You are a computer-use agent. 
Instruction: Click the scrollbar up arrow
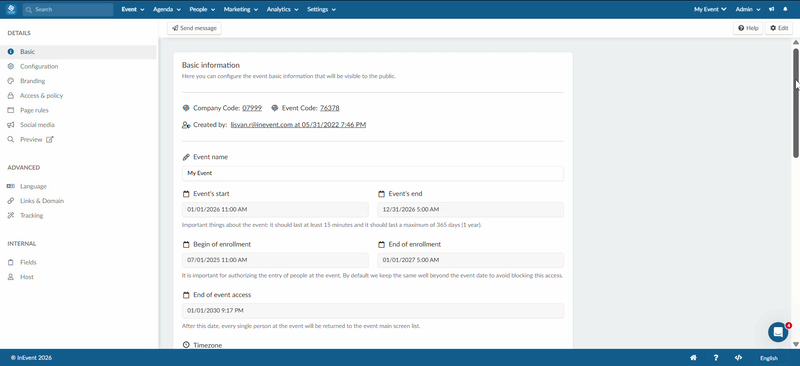(x=796, y=42)
